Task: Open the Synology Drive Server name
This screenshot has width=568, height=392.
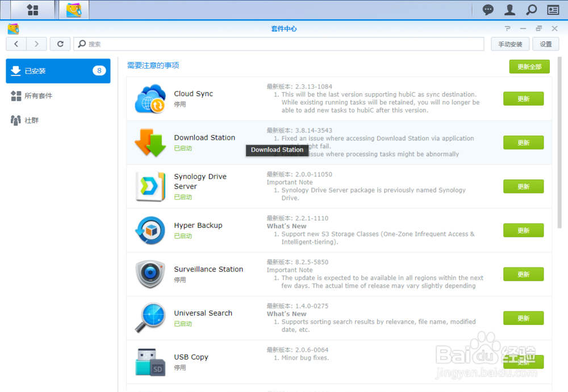Action: (x=201, y=181)
